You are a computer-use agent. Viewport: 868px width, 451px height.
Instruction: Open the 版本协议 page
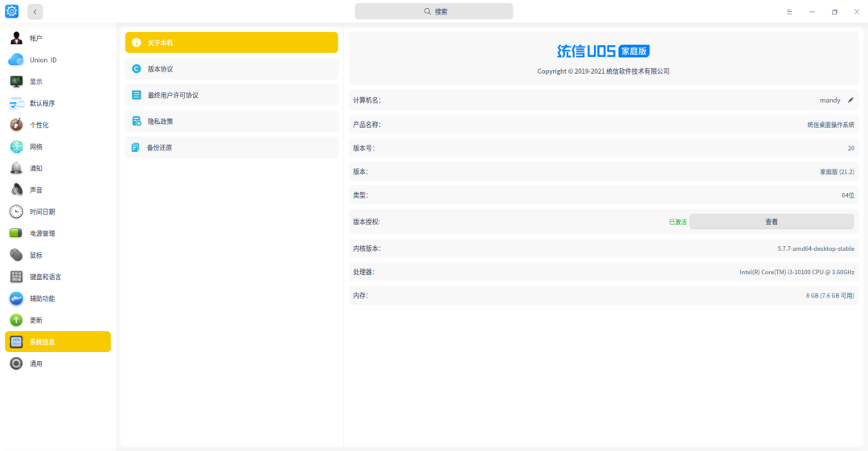point(231,68)
